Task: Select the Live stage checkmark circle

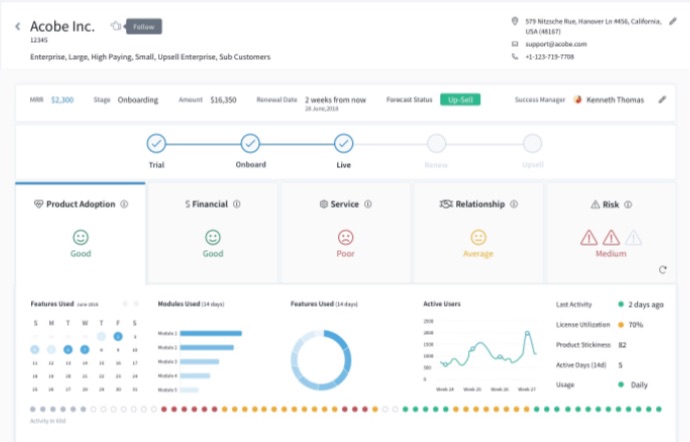Action: pos(343,144)
